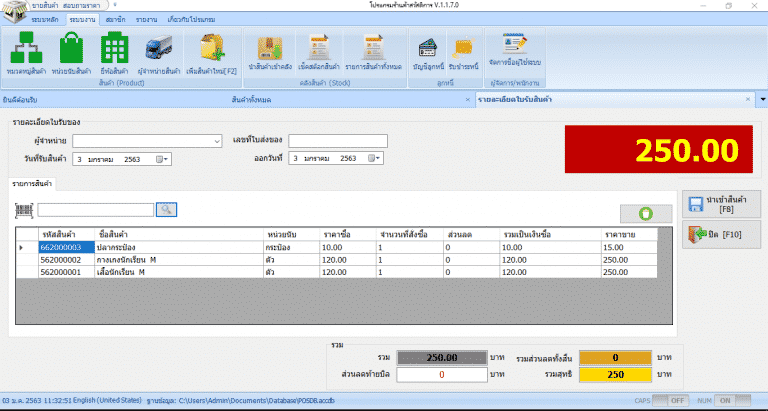This screenshot has height=411, width=768.
Task: Open ผู้จำหน่ายสินค้า supplier truck icon
Action: click(158, 50)
